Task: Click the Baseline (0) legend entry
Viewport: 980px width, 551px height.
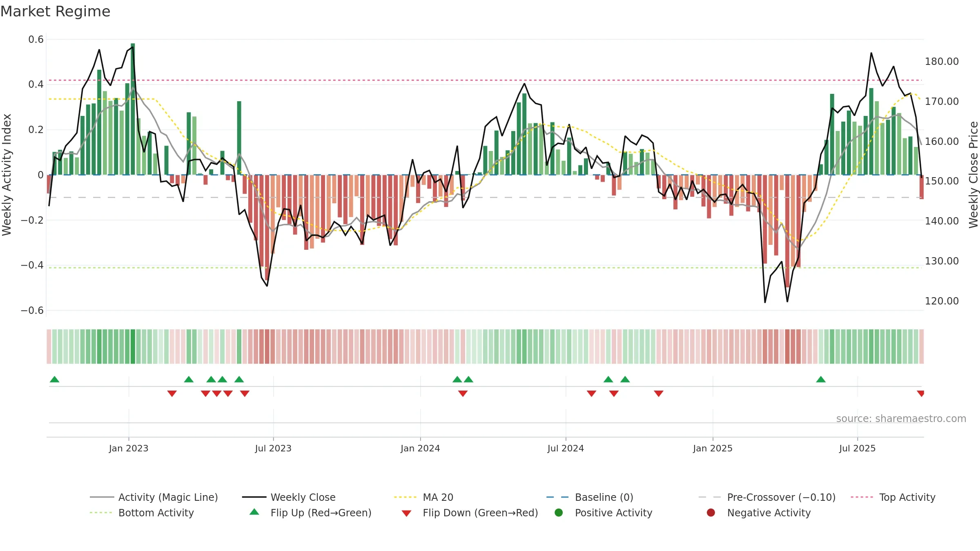Action: (x=590, y=497)
